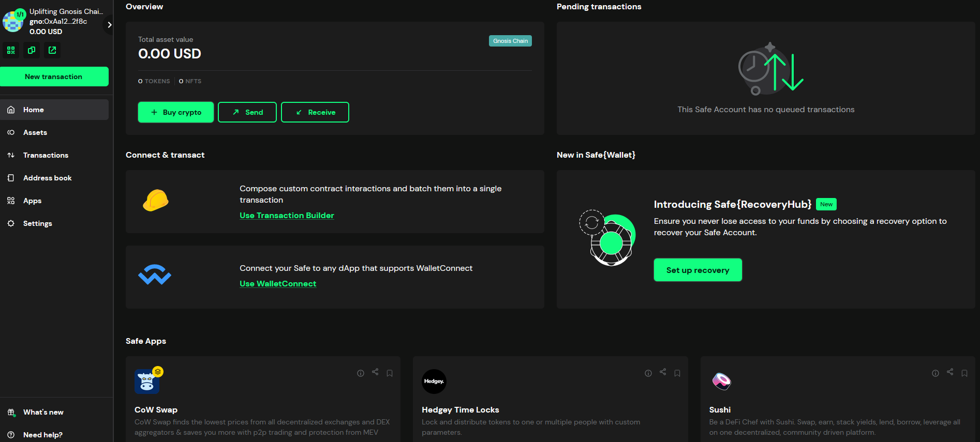
Task: Click the Send button
Action: (x=247, y=112)
